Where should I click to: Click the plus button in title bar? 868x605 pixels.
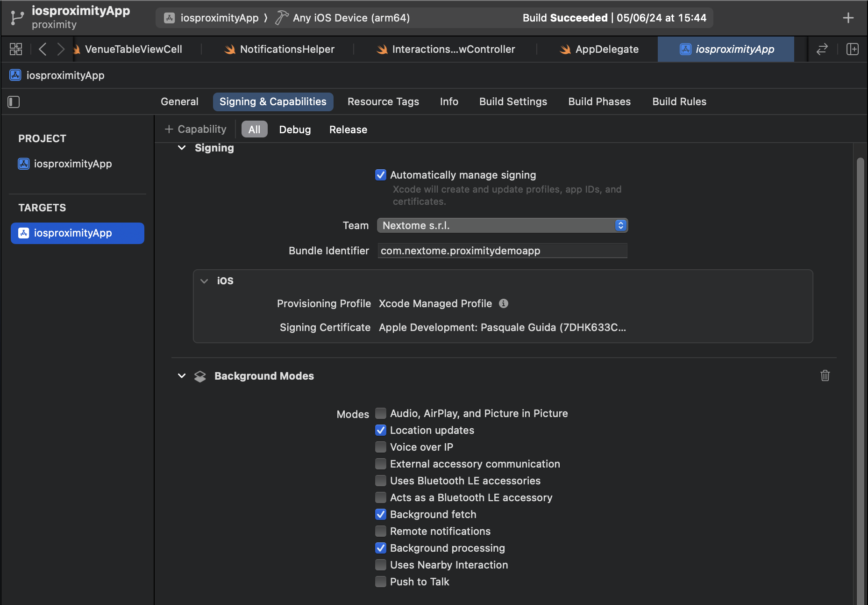(848, 18)
